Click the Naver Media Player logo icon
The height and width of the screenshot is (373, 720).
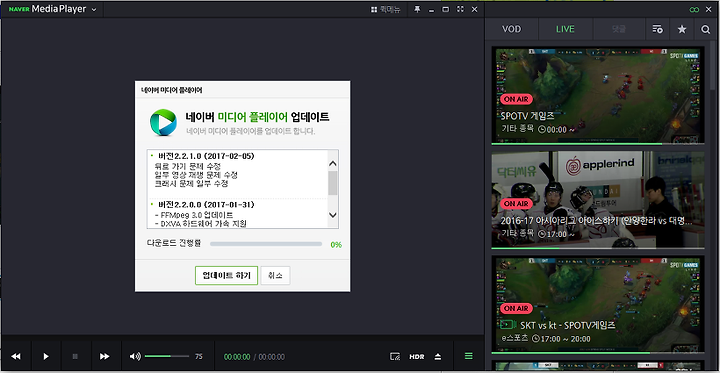click(x=163, y=122)
